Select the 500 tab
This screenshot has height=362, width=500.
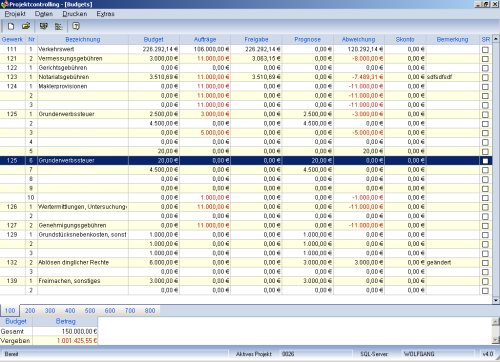[90, 311]
